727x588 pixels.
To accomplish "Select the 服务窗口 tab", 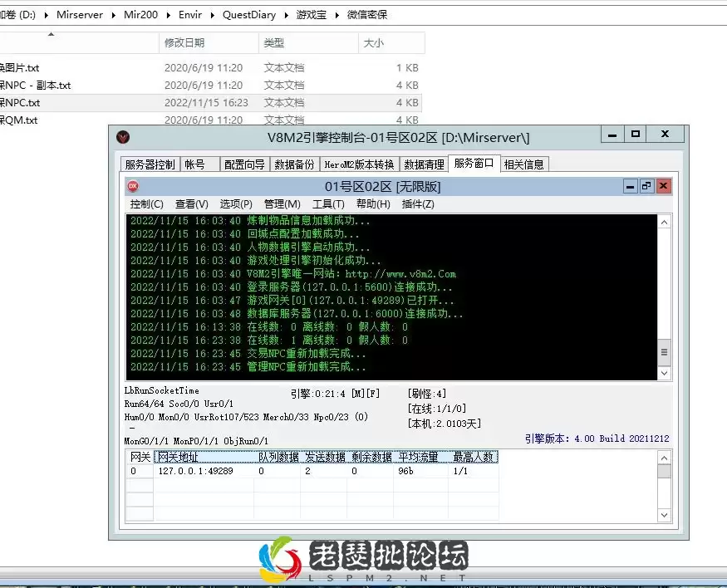I will [x=474, y=163].
